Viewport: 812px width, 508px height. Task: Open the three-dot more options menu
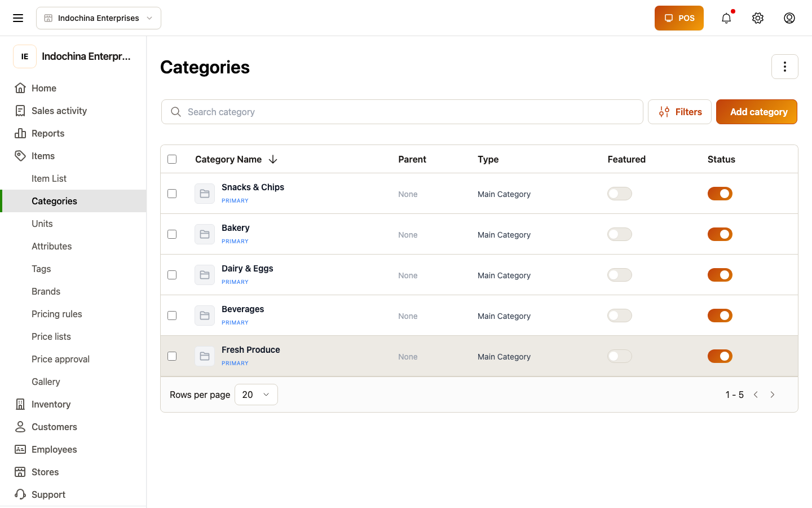[785, 67]
